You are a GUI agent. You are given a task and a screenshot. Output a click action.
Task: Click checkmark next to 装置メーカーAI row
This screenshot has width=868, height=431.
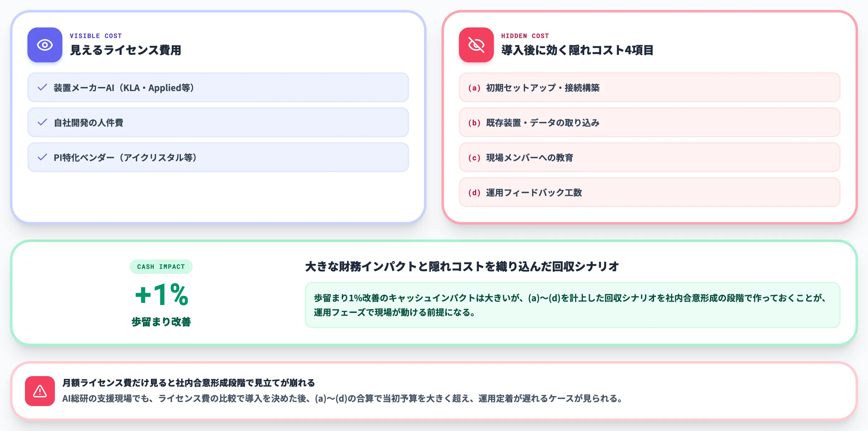point(42,88)
